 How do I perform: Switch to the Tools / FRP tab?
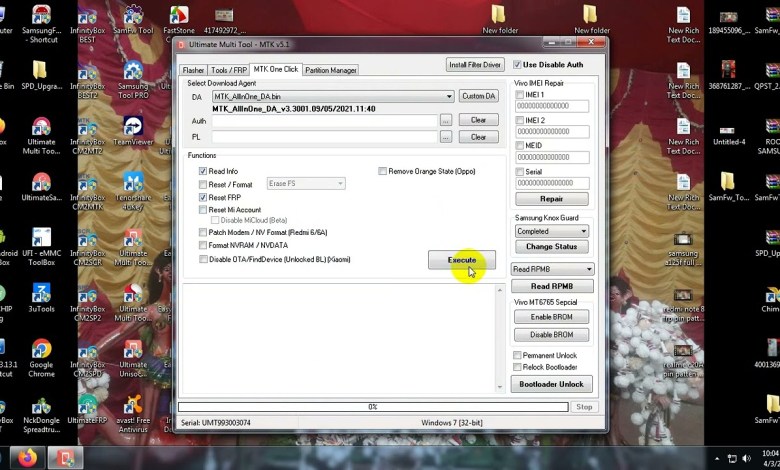tap(228, 70)
